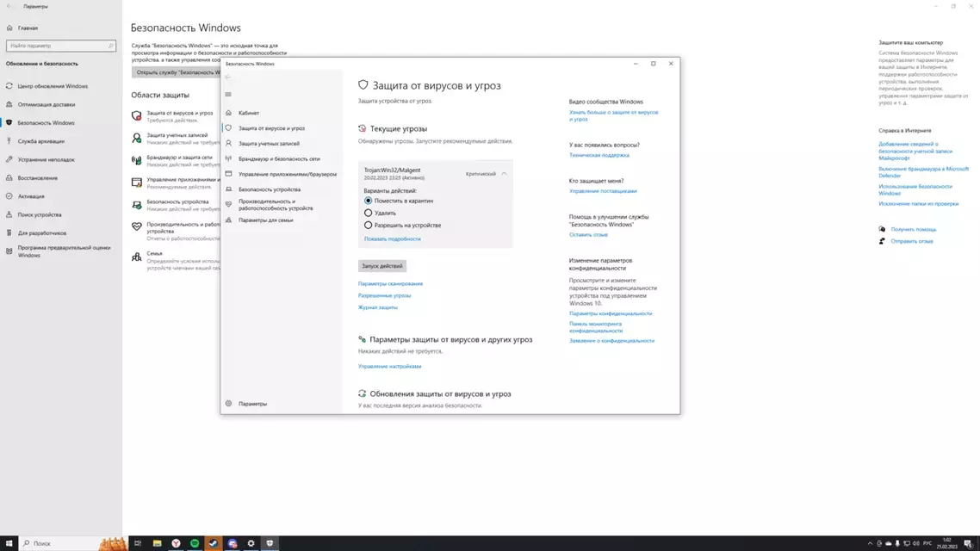Click 'Отправить отзыв' in Settings window
Image resolution: width=980 pixels, height=551 pixels.
(x=911, y=241)
